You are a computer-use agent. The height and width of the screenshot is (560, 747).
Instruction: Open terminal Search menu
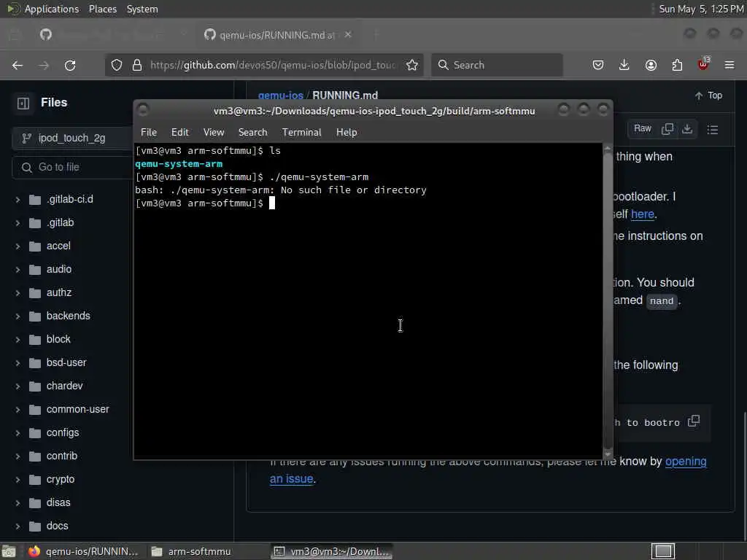[x=252, y=133]
